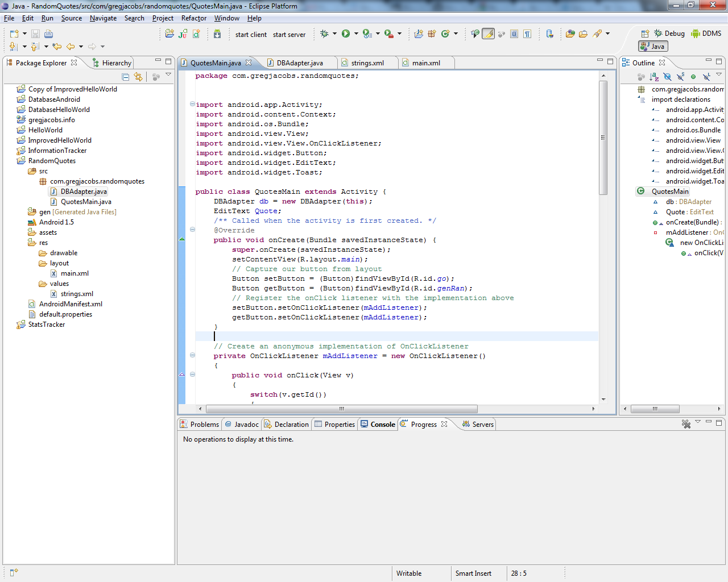Viewport: 728px width, 582px height.
Task: Select the Java perspective button
Action: tap(652, 46)
